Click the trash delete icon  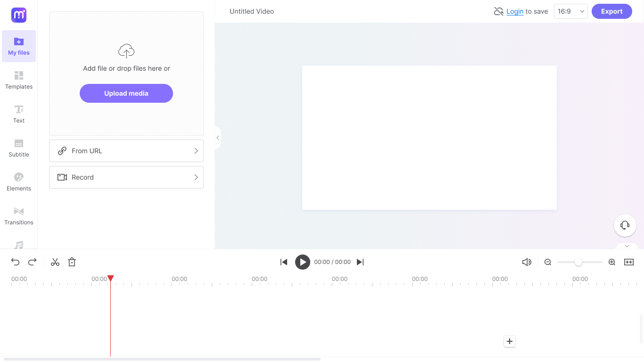point(72,262)
